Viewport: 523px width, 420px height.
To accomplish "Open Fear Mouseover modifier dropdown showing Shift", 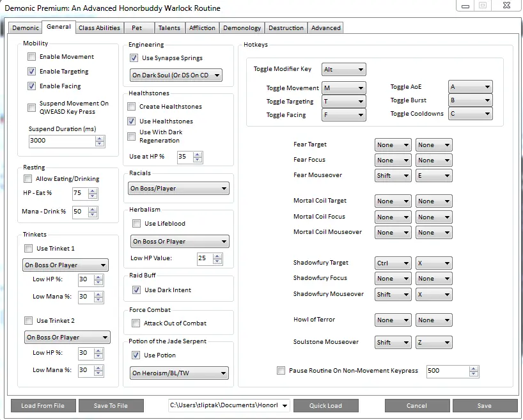I will (x=393, y=175).
